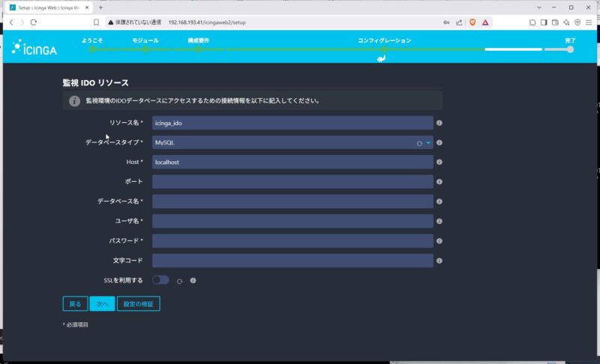Toggle the browser sidebar panel icon
Viewport: 600px width, 364px height.
click(x=544, y=22)
